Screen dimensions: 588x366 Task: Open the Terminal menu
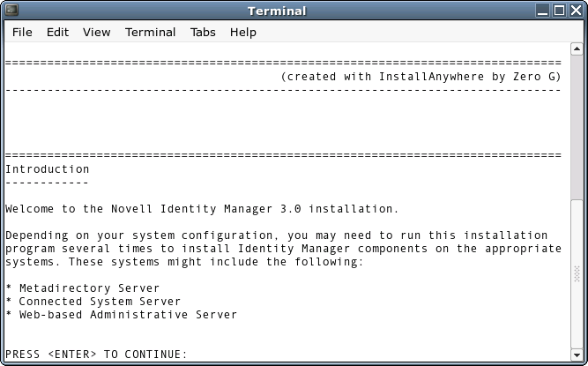point(150,33)
